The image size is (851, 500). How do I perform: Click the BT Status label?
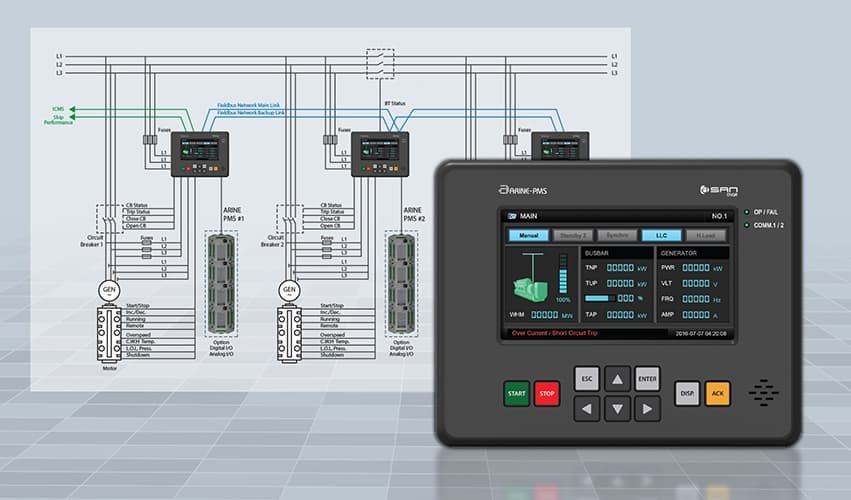coord(395,103)
